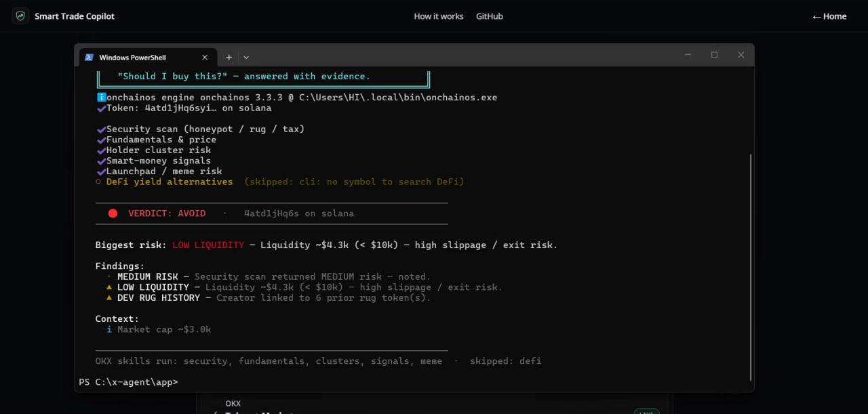Click the blue info icon before onchainos engine
This screenshot has width=868, height=414.
tap(101, 98)
